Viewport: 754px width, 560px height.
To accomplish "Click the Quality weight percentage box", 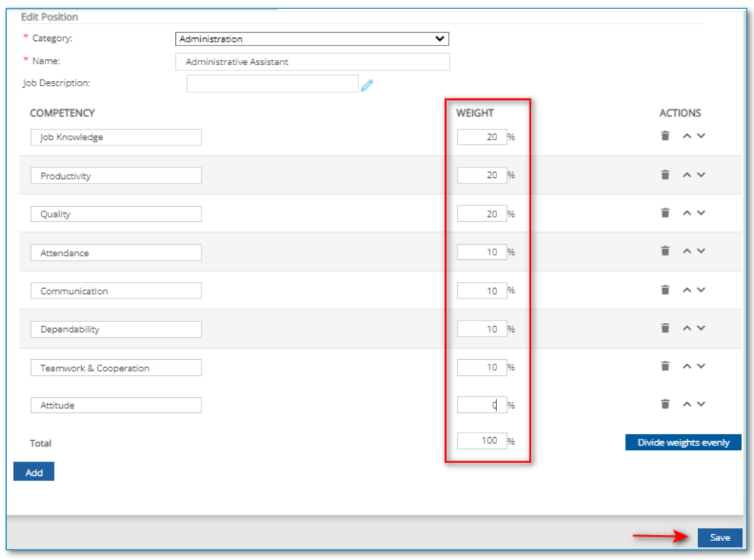I will pos(481,214).
